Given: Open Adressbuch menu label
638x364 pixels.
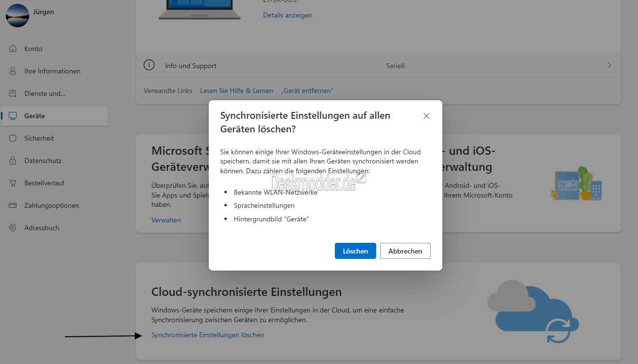Looking at the screenshot, I should tap(42, 228).
